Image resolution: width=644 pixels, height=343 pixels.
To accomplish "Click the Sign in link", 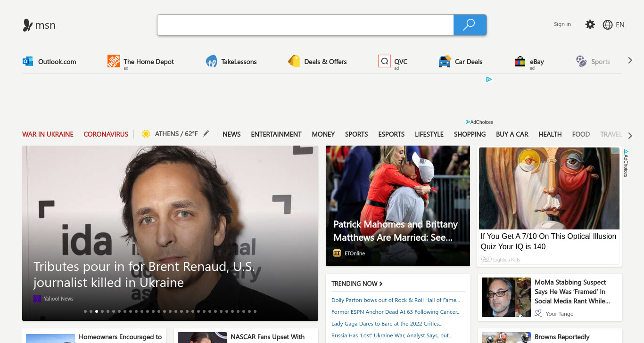I will [562, 24].
